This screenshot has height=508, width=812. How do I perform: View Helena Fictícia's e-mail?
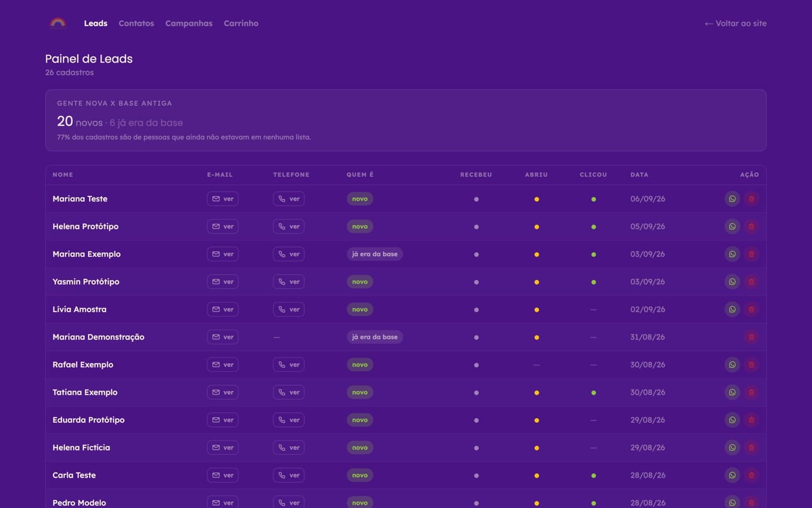[x=223, y=448]
